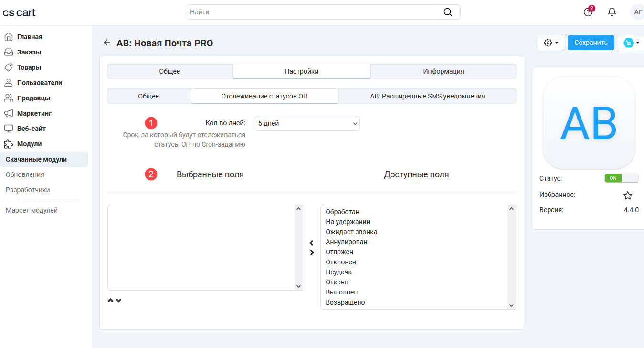Viewport: 644px width, 348px height.
Task: Move selected field down in list
Action: pyautogui.click(x=119, y=301)
